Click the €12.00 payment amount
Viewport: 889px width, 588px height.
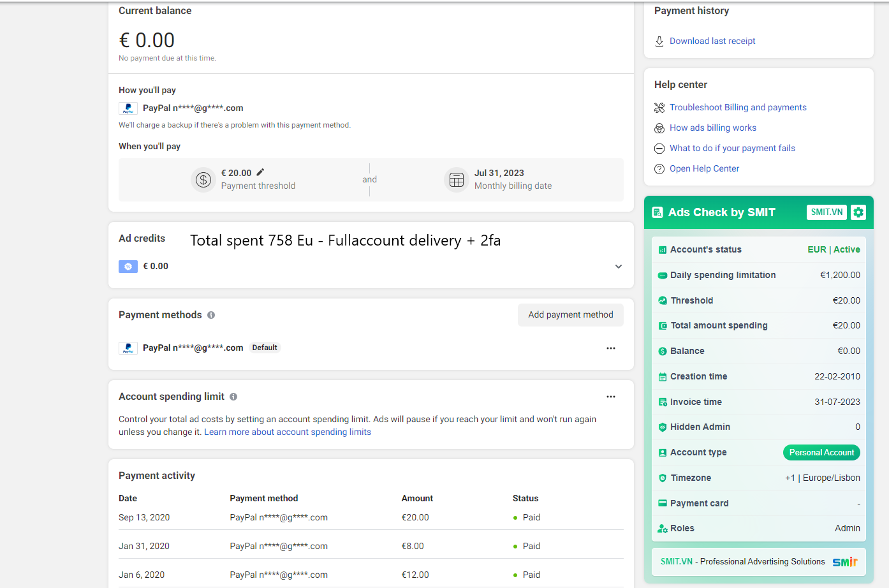tap(415, 575)
